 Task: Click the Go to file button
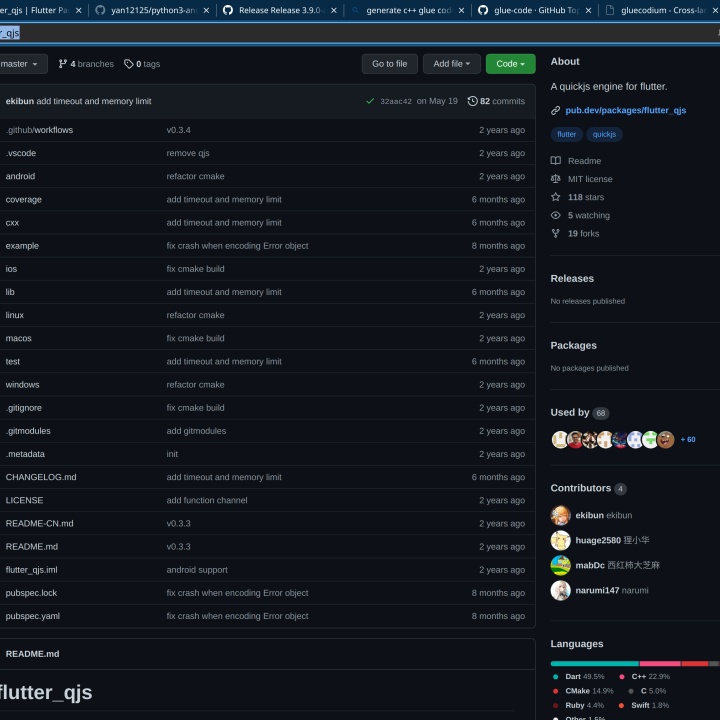389,64
